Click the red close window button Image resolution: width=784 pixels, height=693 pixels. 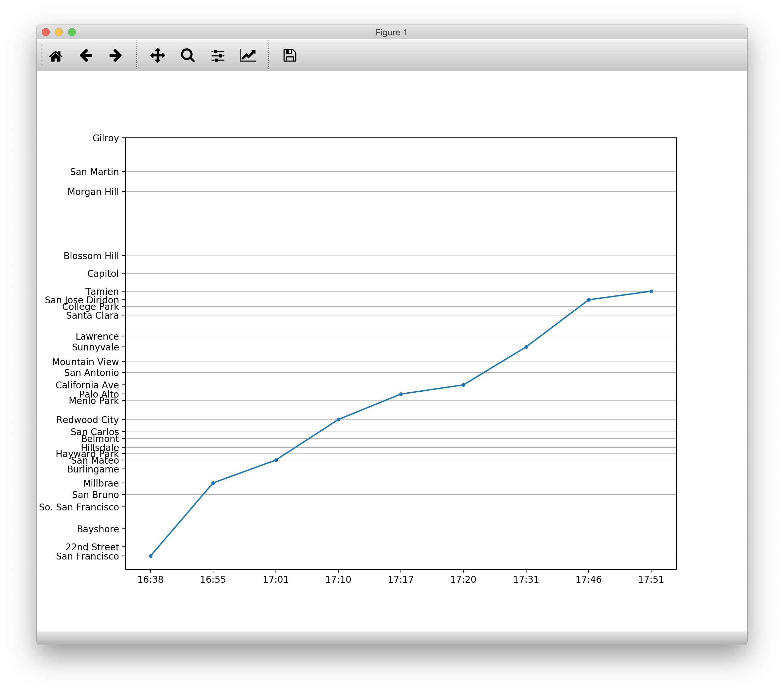coord(46,32)
